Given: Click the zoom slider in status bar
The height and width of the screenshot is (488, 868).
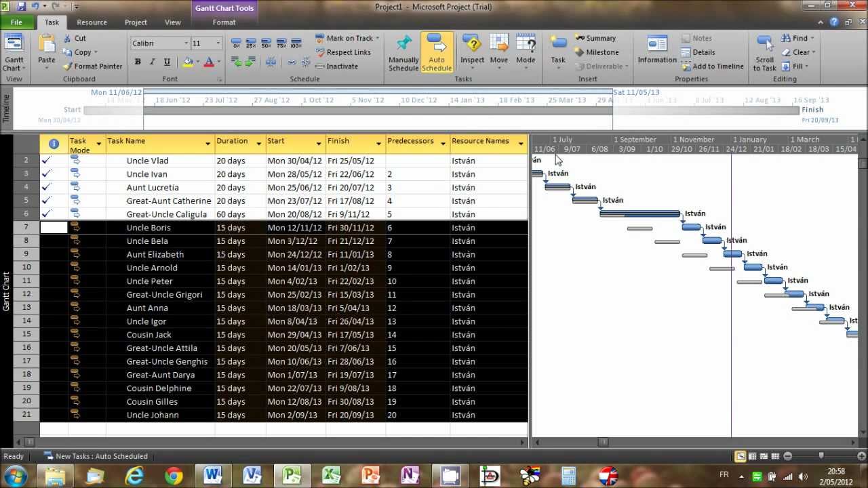Looking at the screenshot, I should [x=821, y=456].
